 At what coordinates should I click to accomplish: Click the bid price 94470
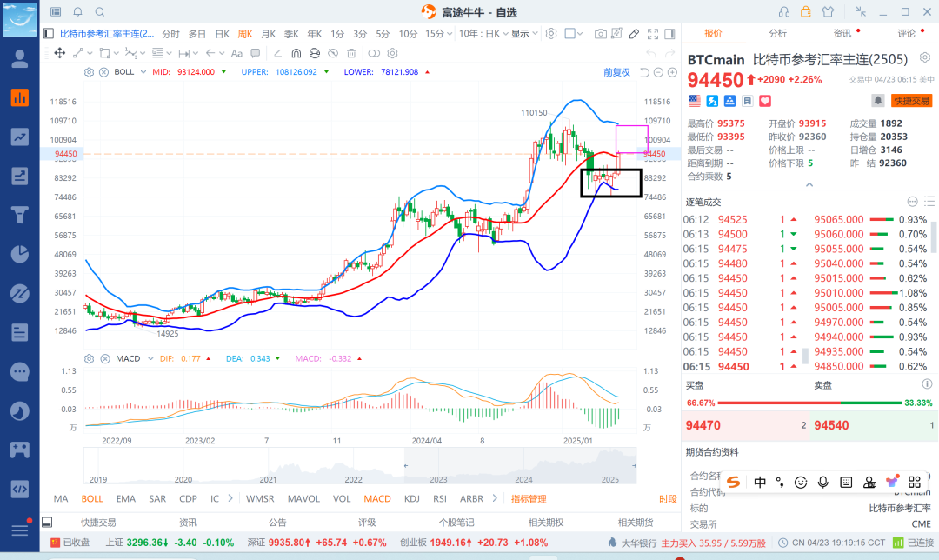click(703, 425)
